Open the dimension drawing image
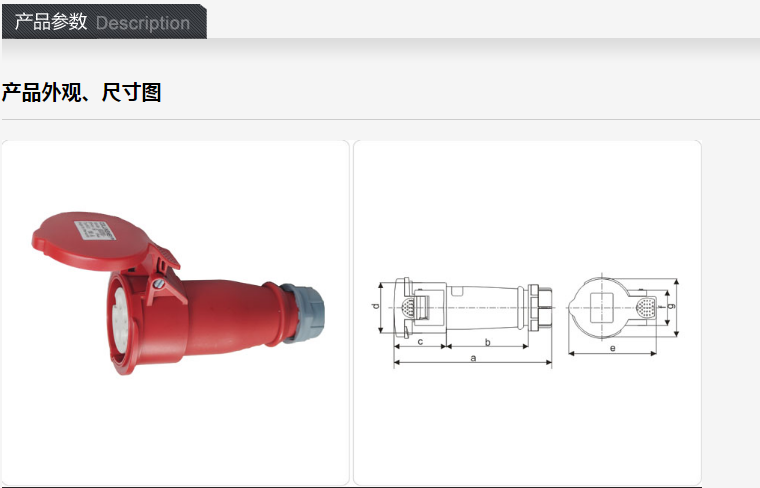 click(527, 313)
